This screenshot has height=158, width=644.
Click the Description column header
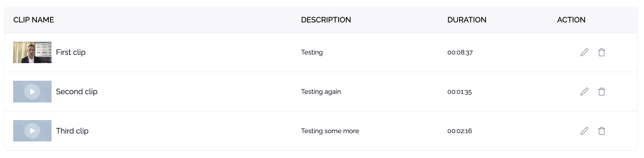pyautogui.click(x=326, y=20)
